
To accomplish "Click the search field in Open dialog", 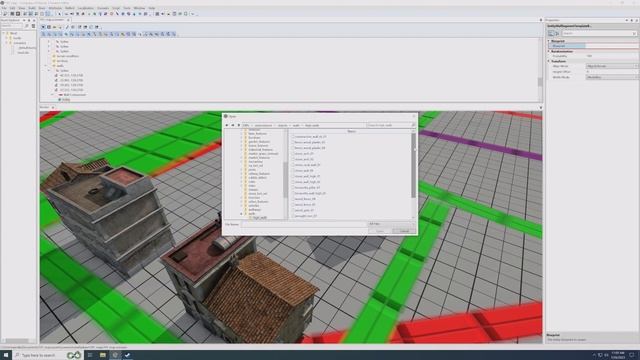I will pos(388,125).
